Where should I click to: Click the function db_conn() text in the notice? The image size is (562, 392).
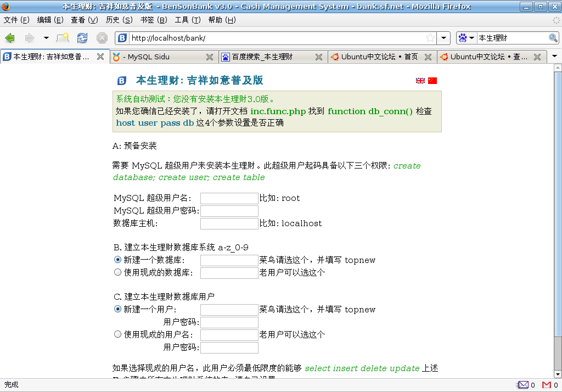(370, 111)
